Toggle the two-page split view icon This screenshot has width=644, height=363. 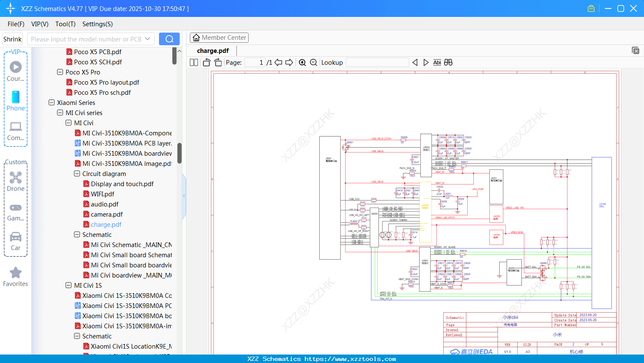[194, 63]
